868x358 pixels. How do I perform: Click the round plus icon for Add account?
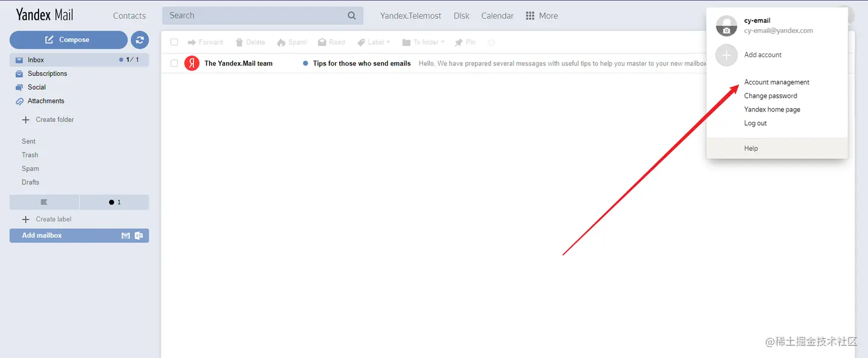coord(726,55)
